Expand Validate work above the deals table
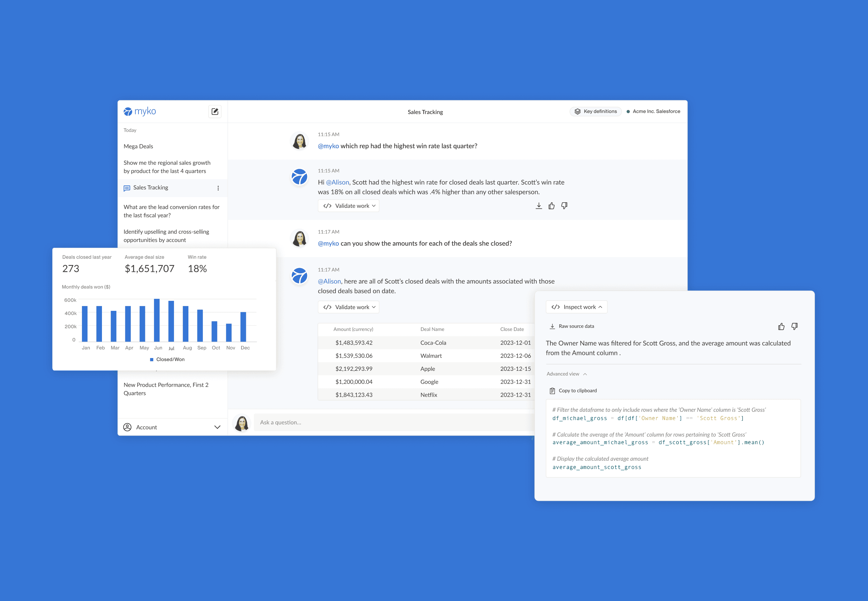This screenshot has width=868, height=601. (x=349, y=307)
